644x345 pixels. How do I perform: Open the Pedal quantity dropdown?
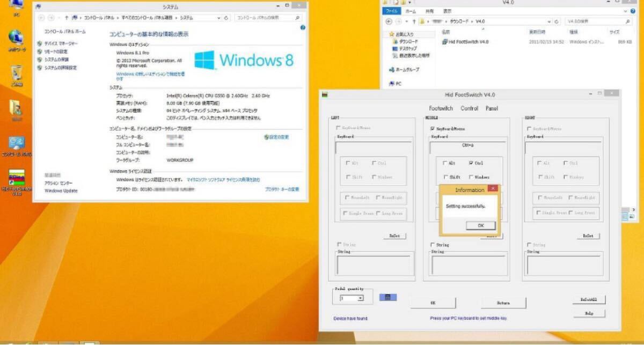pyautogui.click(x=361, y=298)
